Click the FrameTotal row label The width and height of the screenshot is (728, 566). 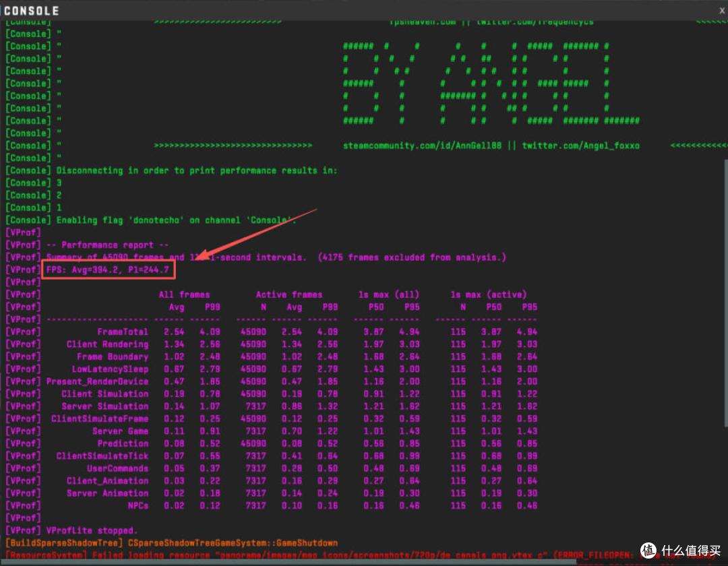click(x=123, y=332)
